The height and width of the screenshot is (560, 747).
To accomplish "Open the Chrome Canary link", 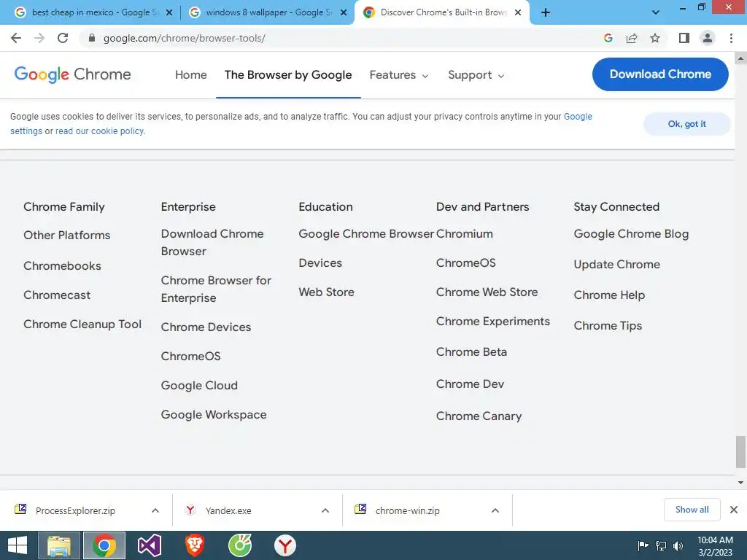I will tap(479, 416).
